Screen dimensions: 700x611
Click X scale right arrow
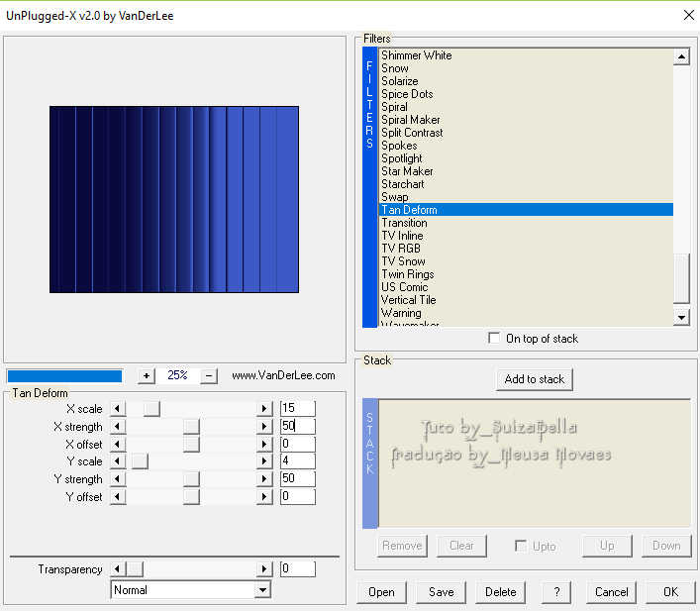pos(264,409)
